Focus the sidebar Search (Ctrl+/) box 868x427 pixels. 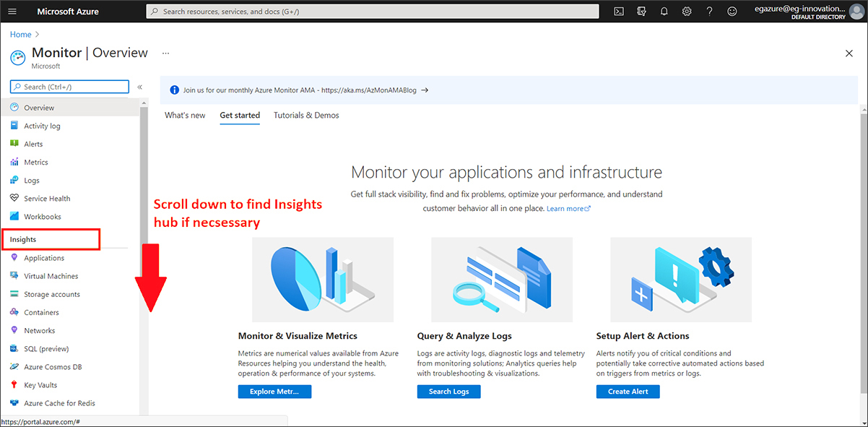coord(69,87)
